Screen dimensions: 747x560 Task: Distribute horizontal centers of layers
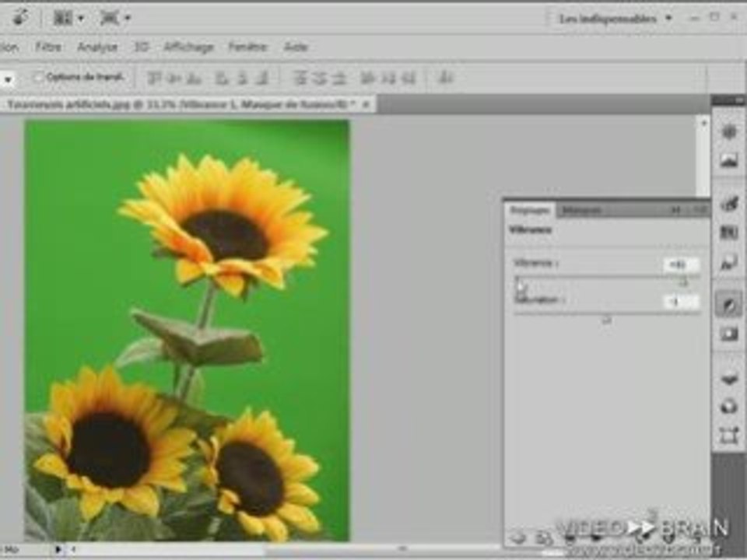(x=388, y=77)
